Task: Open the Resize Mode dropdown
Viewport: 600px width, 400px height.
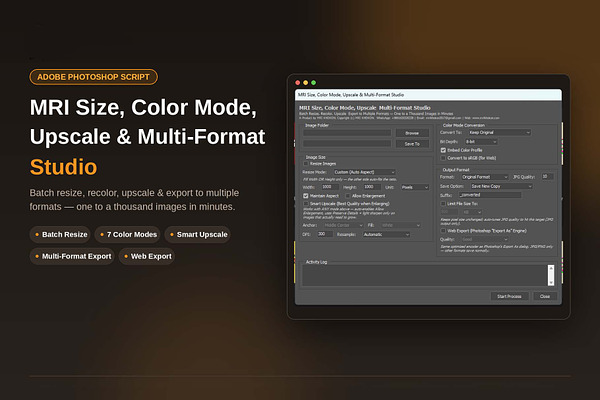Action: coord(364,172)
